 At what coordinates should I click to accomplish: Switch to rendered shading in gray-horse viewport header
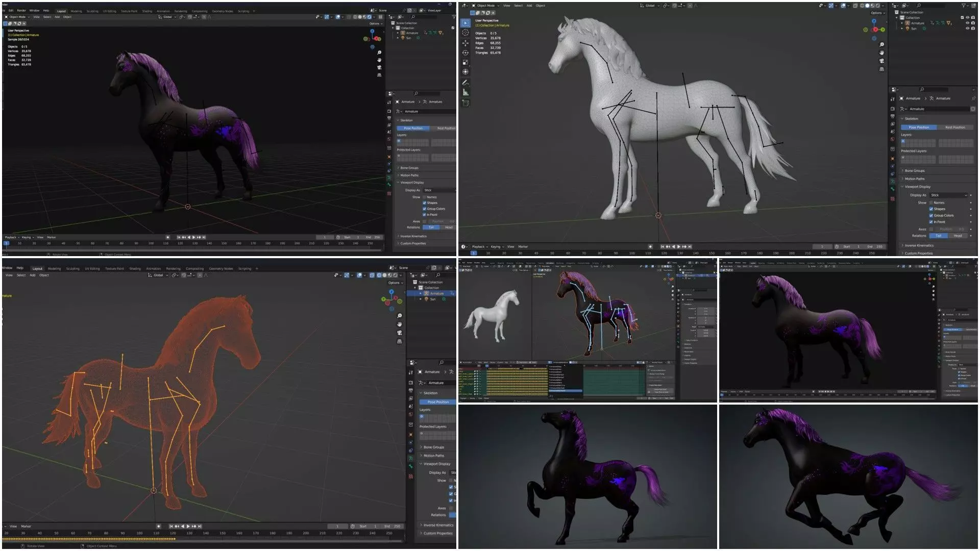[876, 6]
